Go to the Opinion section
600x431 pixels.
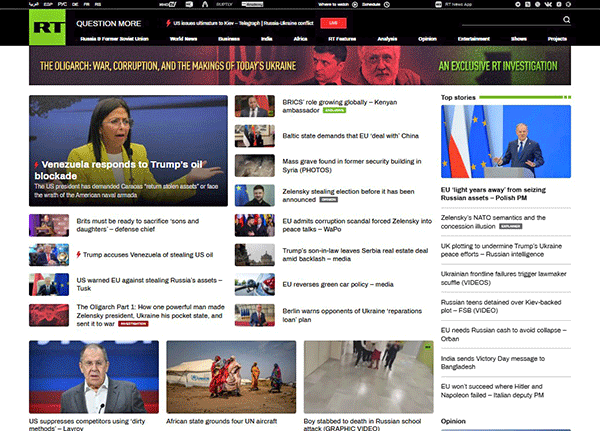[426, 39]
